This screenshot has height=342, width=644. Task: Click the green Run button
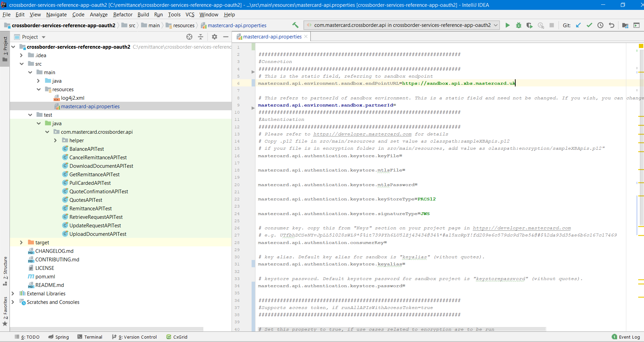pos(507,25)
